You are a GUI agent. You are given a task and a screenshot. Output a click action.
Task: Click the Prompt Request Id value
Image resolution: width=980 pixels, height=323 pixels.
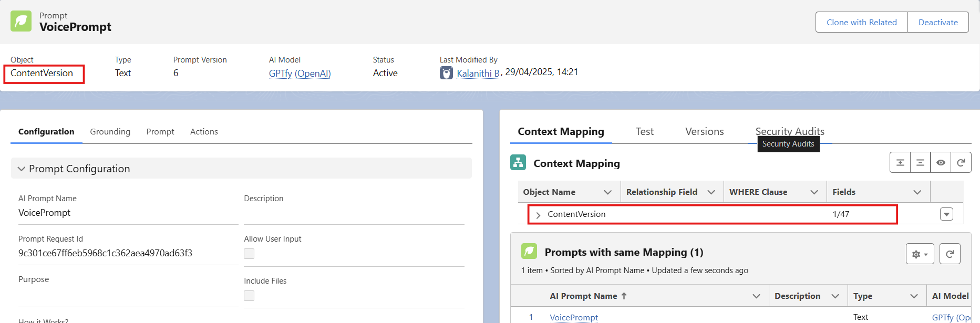click(105, 253)
